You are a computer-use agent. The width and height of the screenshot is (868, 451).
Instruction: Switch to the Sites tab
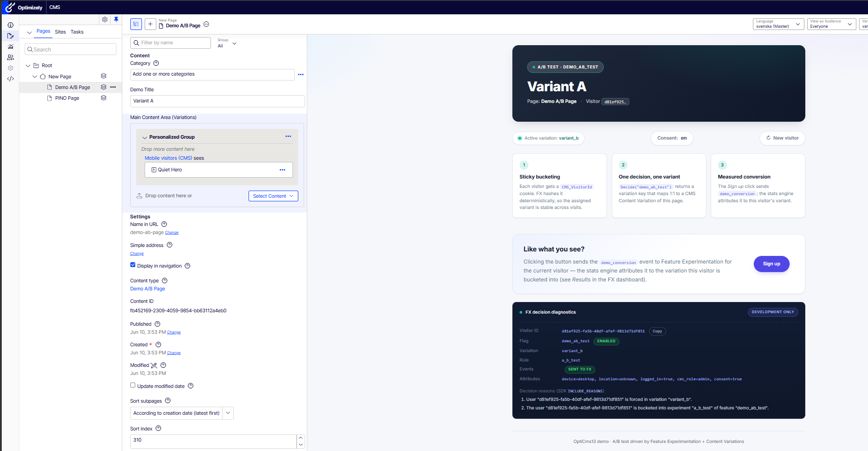(x=60, y=32)
